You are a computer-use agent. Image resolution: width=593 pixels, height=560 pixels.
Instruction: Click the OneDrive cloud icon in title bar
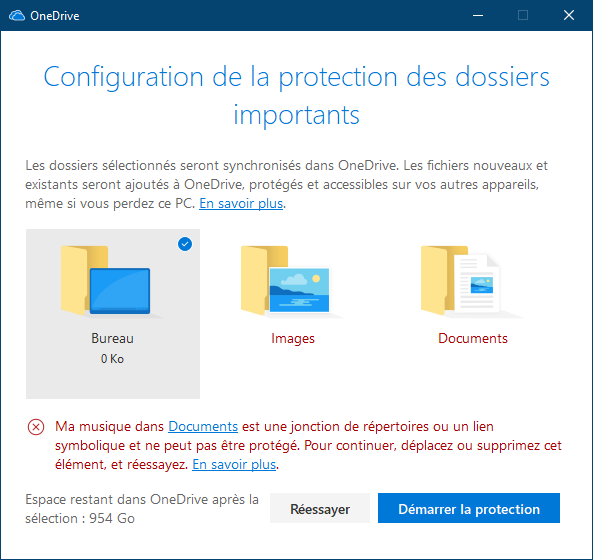(17, 16)
